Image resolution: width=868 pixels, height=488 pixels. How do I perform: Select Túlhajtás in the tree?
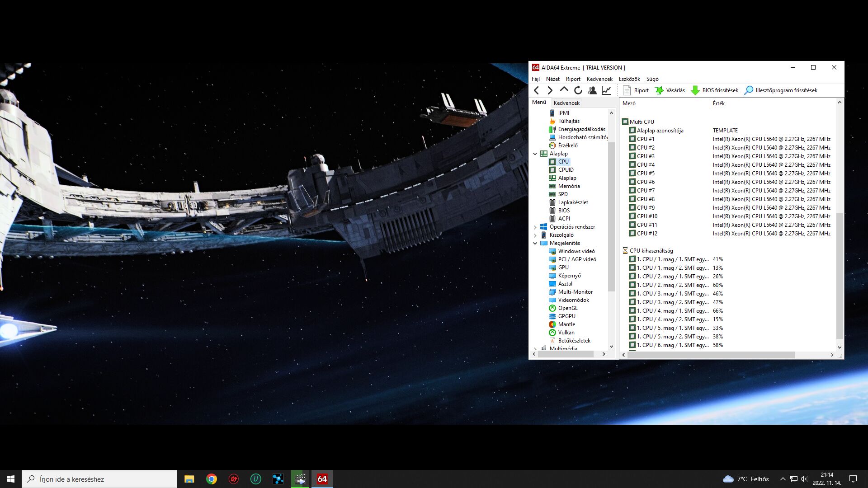[x=564, y=121]
